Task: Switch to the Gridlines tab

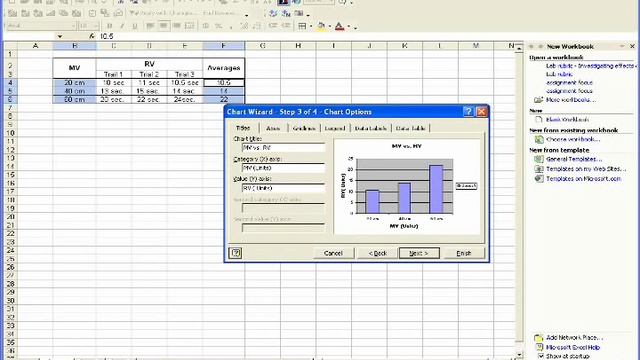Action: 304,128
